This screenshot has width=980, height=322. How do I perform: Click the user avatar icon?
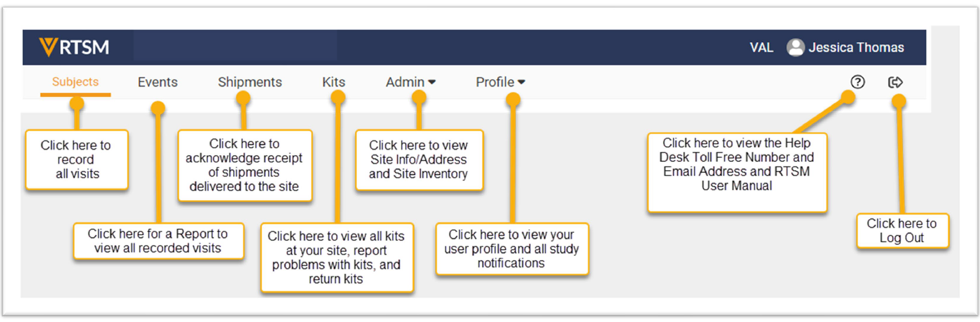coord(795,47)
